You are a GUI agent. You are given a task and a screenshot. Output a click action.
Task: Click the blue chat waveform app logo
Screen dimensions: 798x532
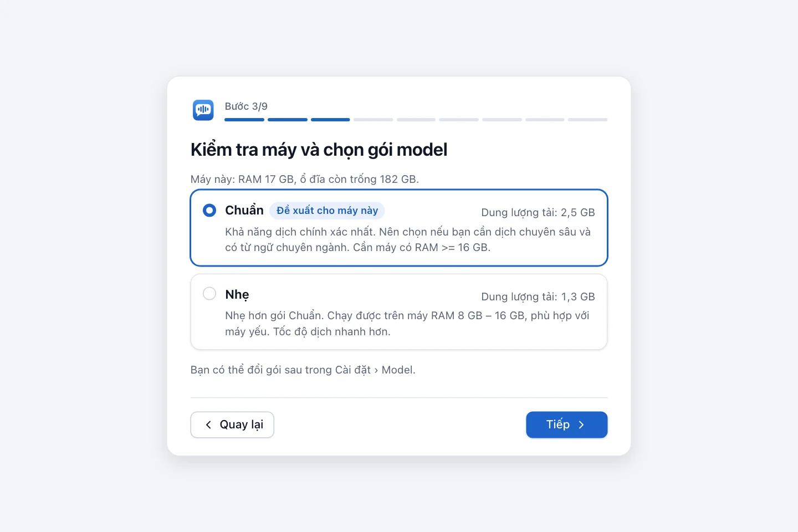pyautogui.click(x=203, y=110)
